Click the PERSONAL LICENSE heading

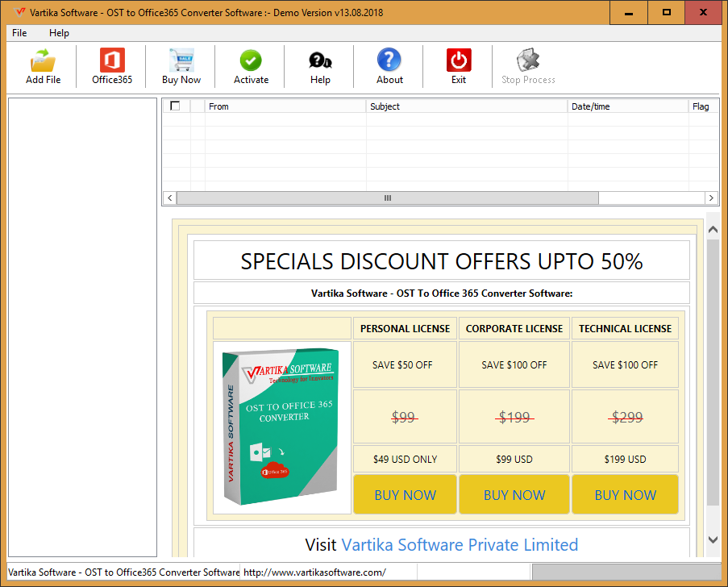point(405,328)
